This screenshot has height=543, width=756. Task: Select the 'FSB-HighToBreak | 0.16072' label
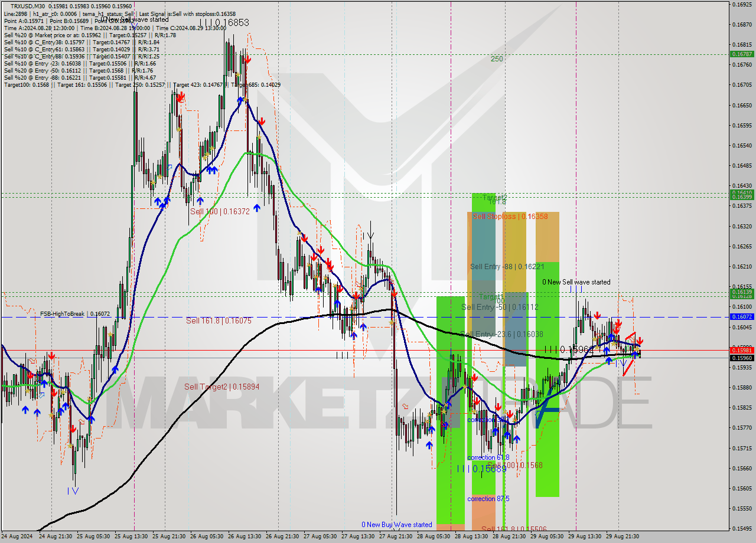click(75, 314)
